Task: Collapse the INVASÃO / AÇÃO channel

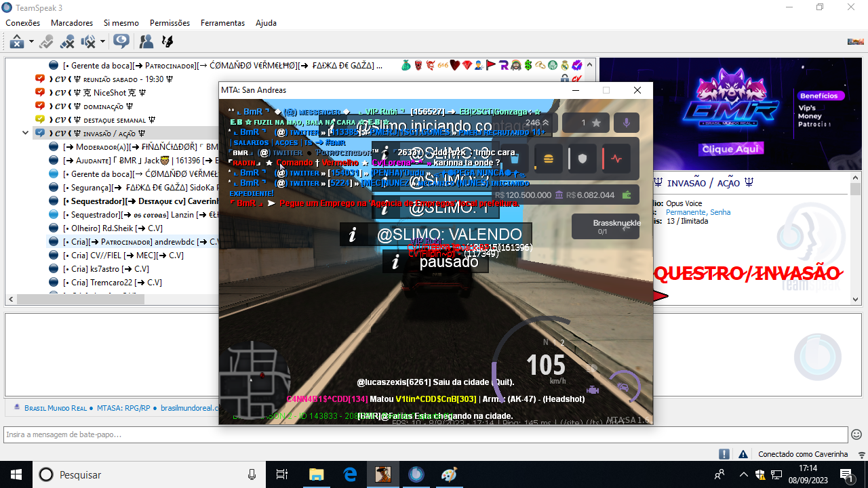Action: tap(26, 134)
